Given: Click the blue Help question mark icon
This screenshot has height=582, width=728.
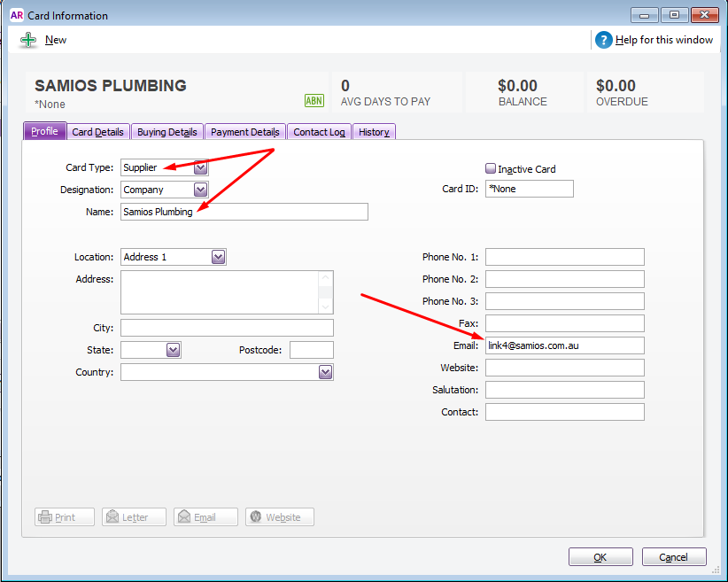Looking at the screenshot, I should point(604,40).
